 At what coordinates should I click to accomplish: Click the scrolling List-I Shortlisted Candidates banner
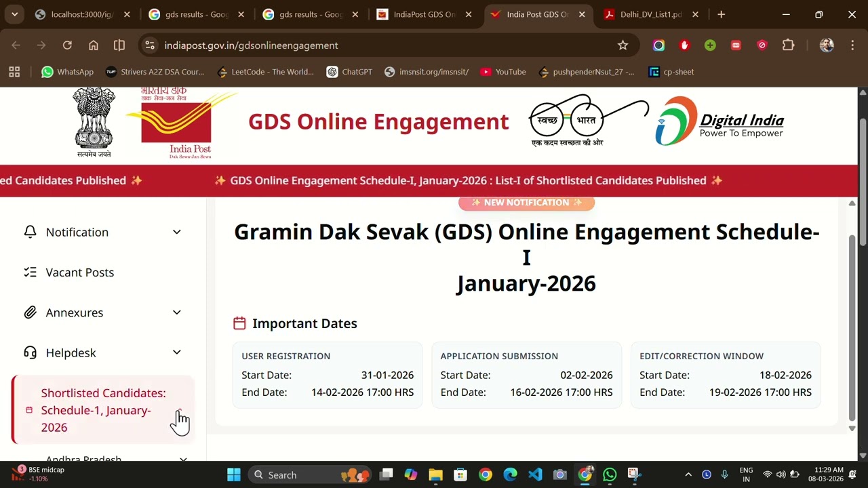[x=468, y=180]
